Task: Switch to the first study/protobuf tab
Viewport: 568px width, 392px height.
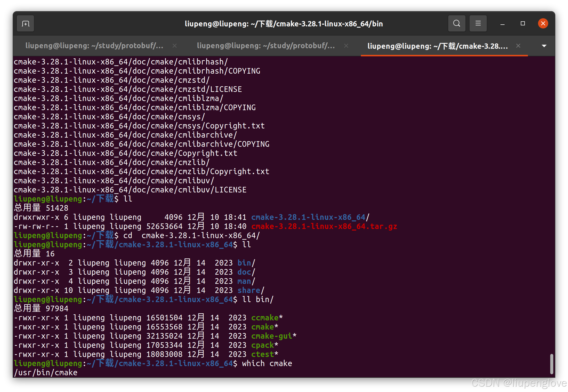Action: pos(94,46)
